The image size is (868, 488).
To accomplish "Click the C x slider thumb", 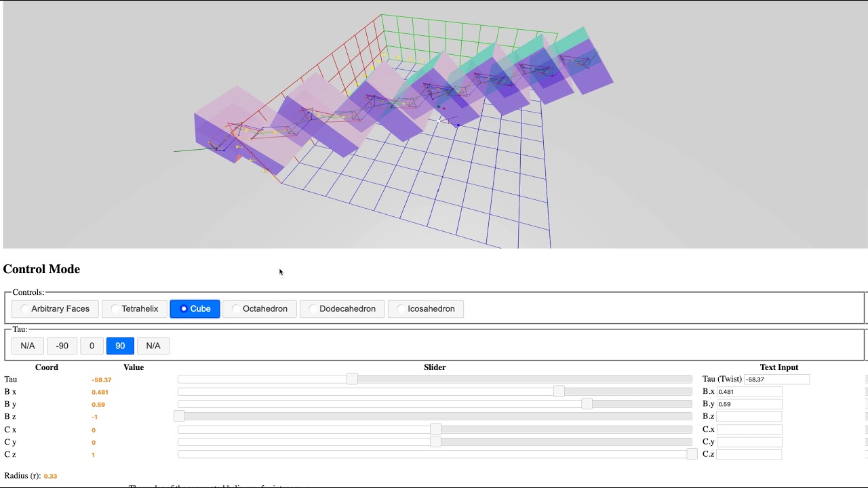I will click(x=435, y=430).
